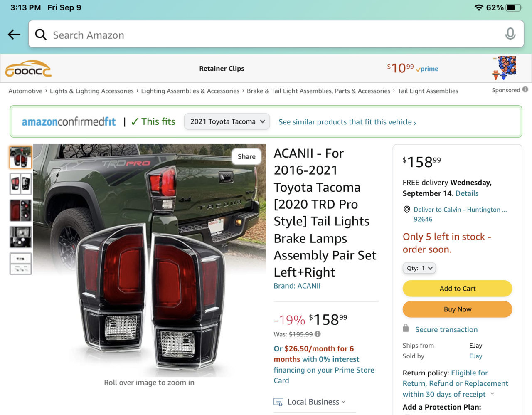Screen dimensions: 532x415
Task: Expand the return policy chevron
Action: pyautogui.click(x=493, y=393)
